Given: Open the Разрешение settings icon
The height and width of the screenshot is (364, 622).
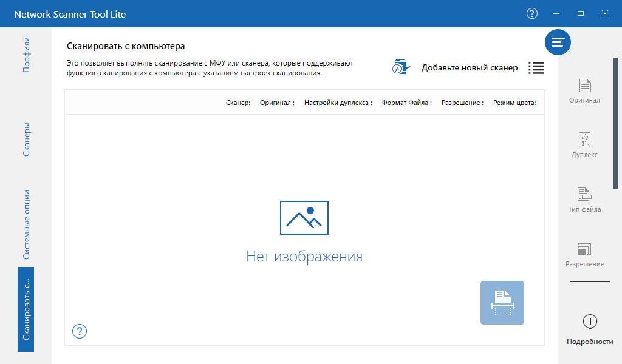Looking at the screenshot, I should pos(585,255).
